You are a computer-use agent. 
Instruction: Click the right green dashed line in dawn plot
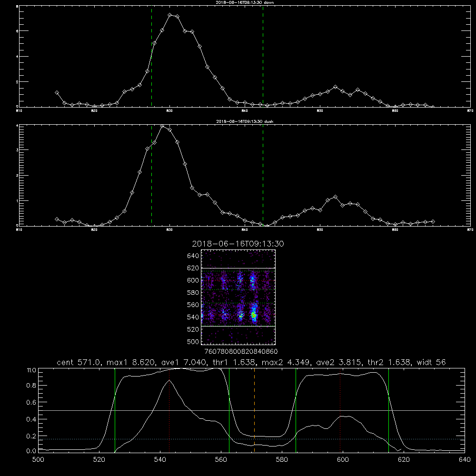(263, 57)
